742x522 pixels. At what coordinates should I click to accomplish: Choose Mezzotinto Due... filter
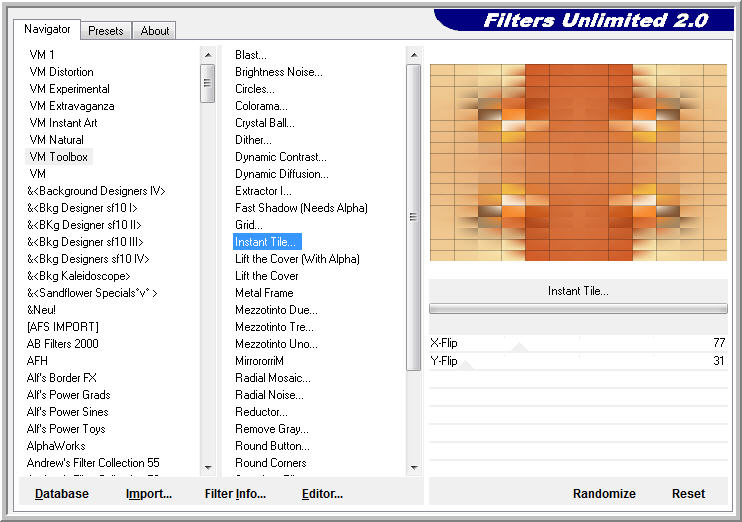pos(276,310)
